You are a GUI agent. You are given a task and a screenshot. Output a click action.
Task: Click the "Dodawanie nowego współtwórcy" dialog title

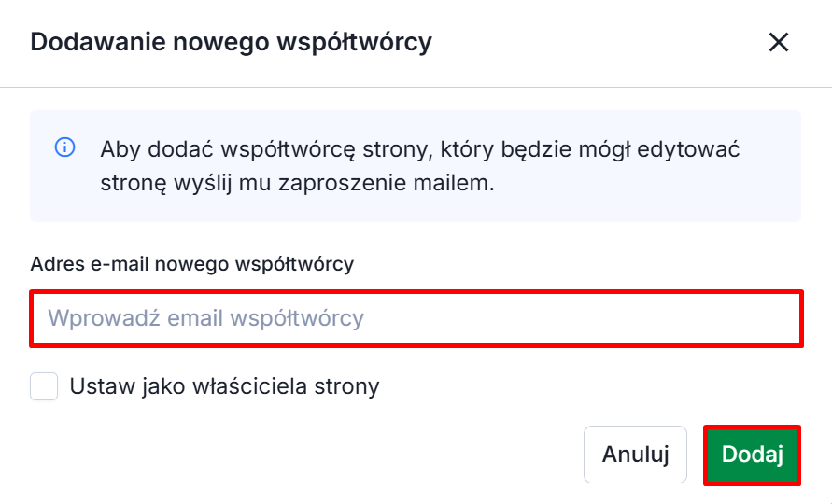231,42
